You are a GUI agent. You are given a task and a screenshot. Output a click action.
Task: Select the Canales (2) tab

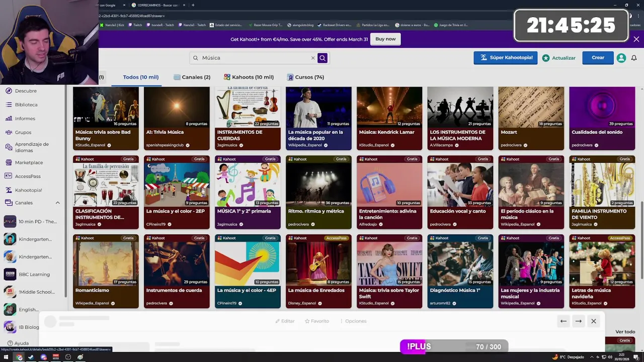[192, 77]
